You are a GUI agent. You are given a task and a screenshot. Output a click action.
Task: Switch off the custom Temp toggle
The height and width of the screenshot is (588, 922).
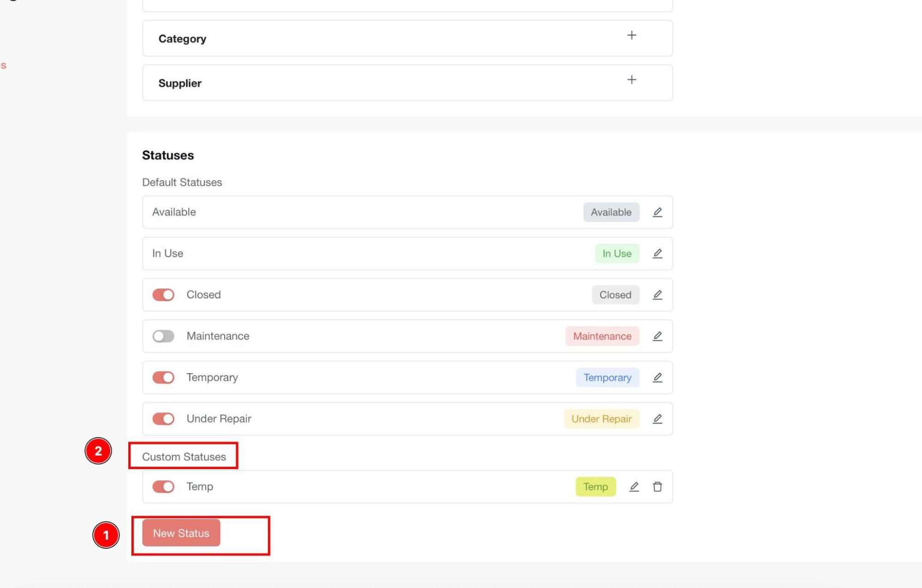(163, 487)
